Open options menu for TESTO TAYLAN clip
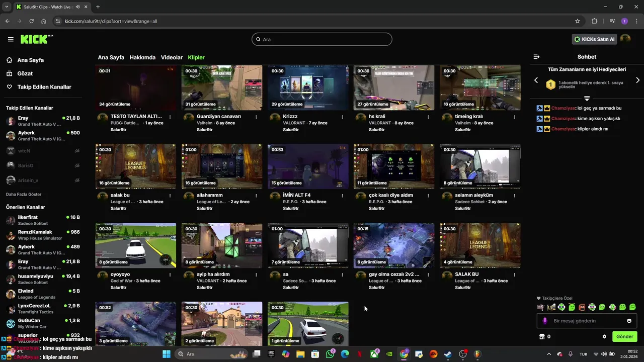The height and width of the screenshot is (362, 644). (x=170, y=117)
